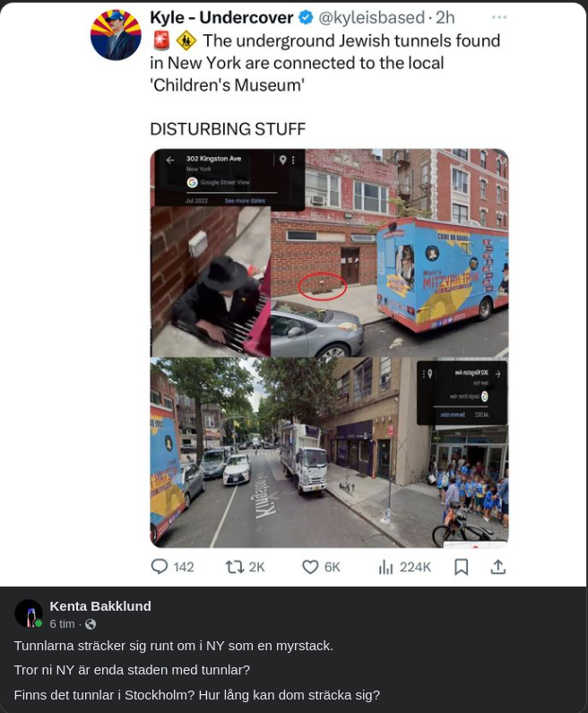Click the blue verified badge

[x=306, y=18]
